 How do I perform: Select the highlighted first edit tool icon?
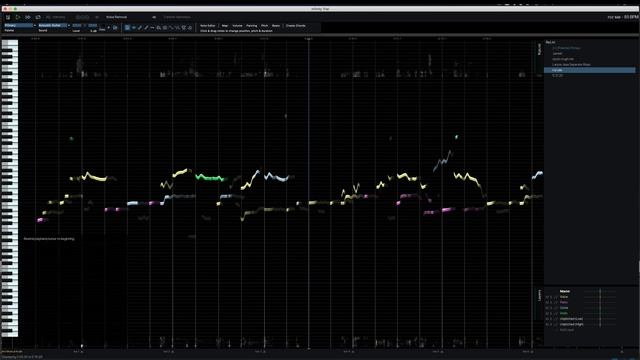(x=127, y=28)
